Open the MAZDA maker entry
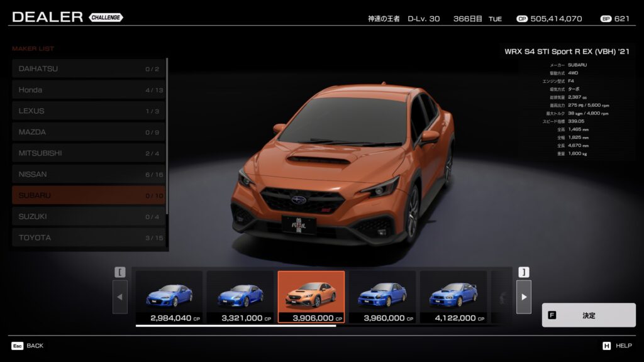 88,132
